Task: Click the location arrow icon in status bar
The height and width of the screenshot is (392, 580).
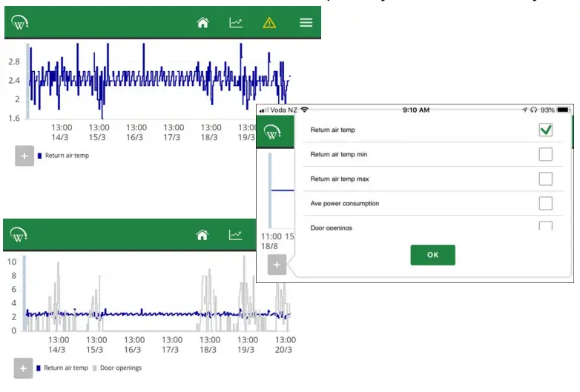Action: [524, 110]
